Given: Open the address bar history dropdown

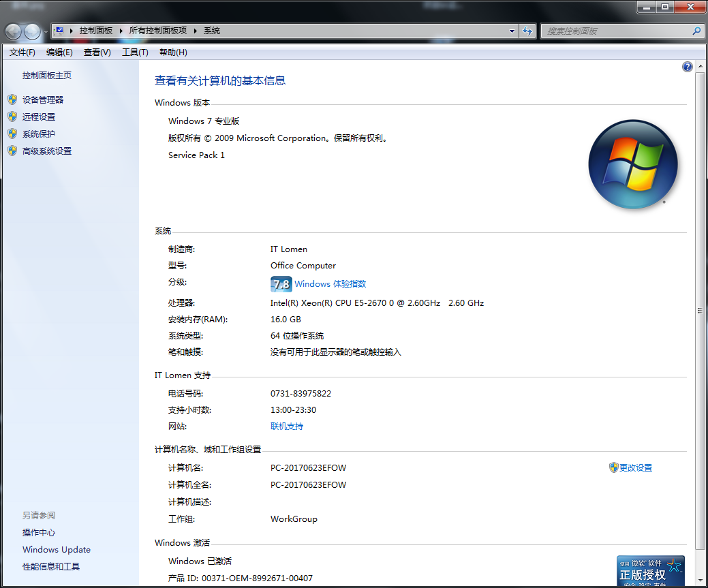Looking at the screenshot, I should 512,31.
